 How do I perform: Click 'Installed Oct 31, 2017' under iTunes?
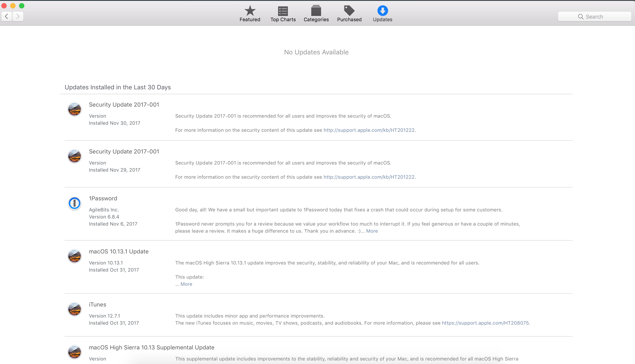[x=114, y=323]
